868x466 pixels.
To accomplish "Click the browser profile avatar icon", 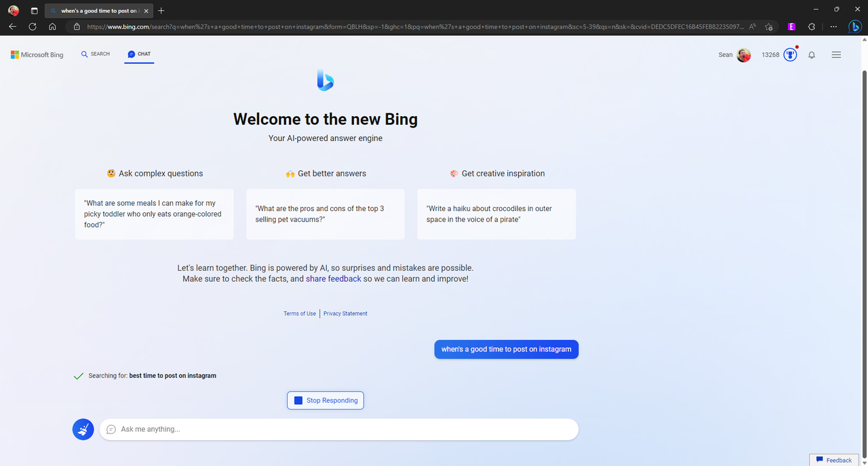I will (14, 11).
